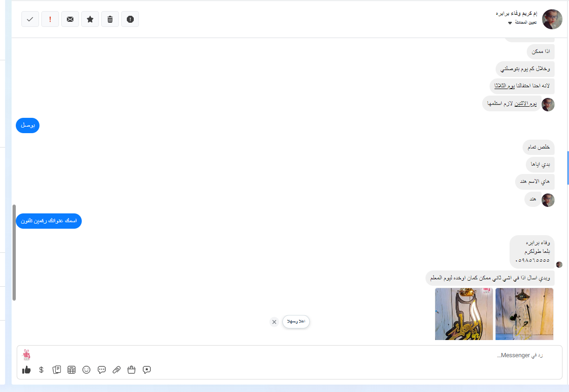Open saved replies notes icon
Viewport: 569px width, 392px height.
[x=57, y=370]
